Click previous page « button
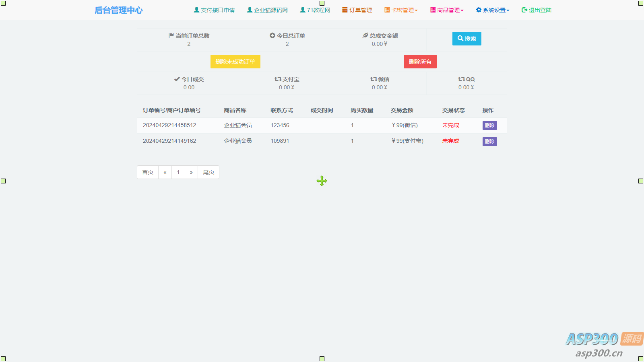Image resolution: width=644 pixels, height=362 pixels. pyautogui.click(x=165, y=172)
